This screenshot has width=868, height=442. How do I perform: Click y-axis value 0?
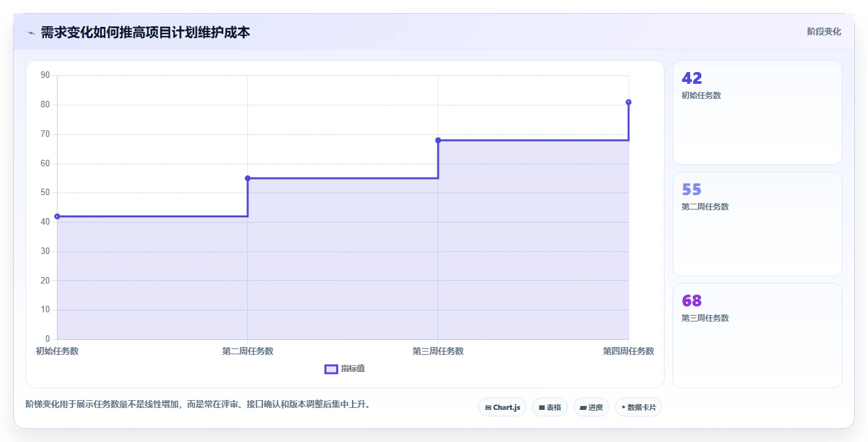point(48,339)
